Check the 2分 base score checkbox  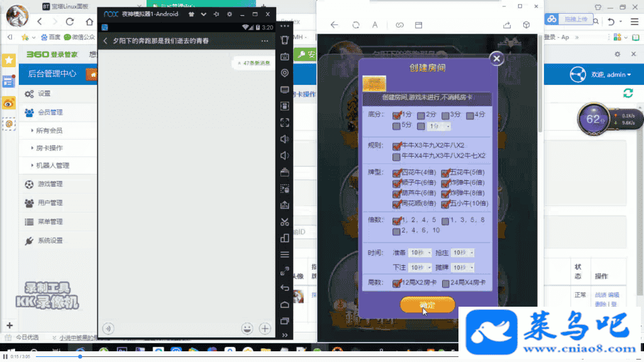coord(421,116)
